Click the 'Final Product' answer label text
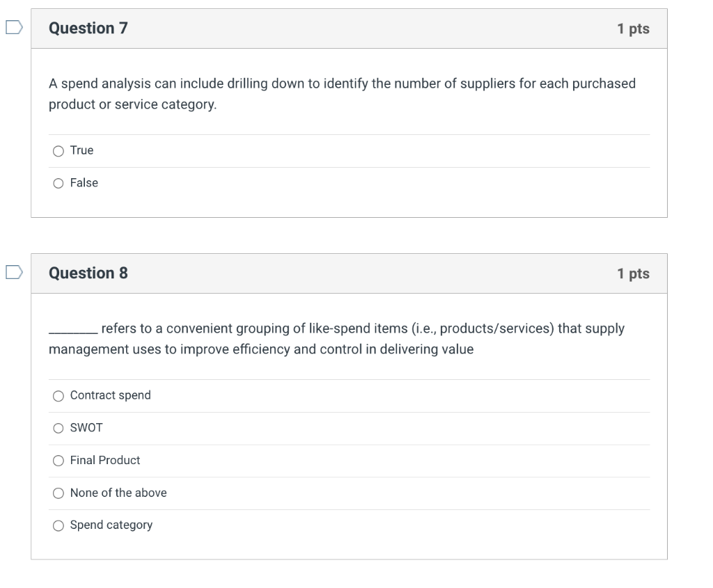The image size is (713, 588). pos(105,461)
